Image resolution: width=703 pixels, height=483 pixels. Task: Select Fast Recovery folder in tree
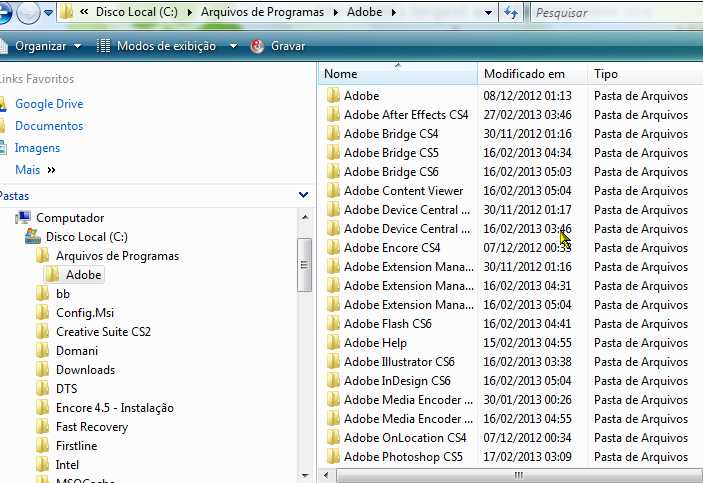pyautogui.click(x=92, y=426)
